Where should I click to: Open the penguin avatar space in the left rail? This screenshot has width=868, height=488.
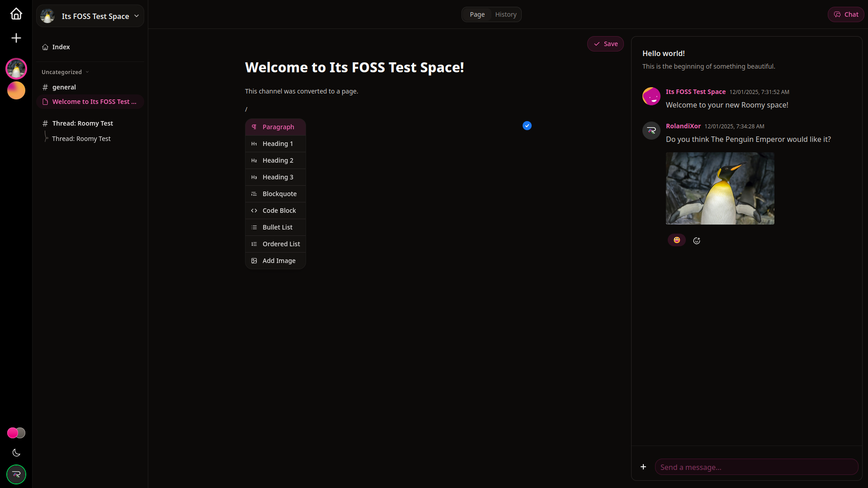[16, 69]
